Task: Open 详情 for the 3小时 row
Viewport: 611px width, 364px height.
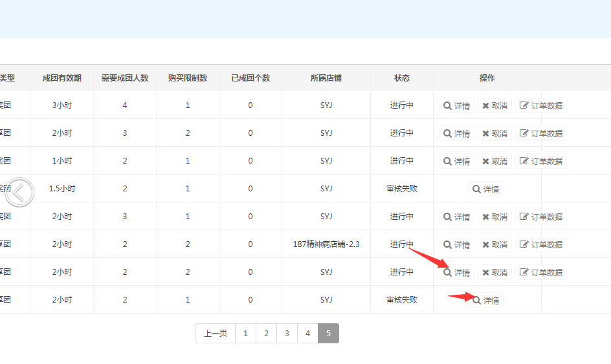Action: click(456, 105)
